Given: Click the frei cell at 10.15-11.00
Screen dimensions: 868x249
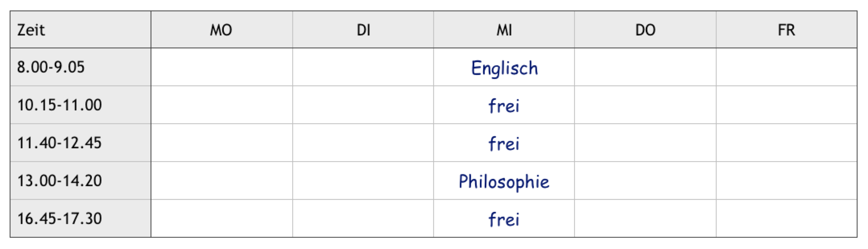Looking at the screenshot, I should coord(504,106).
